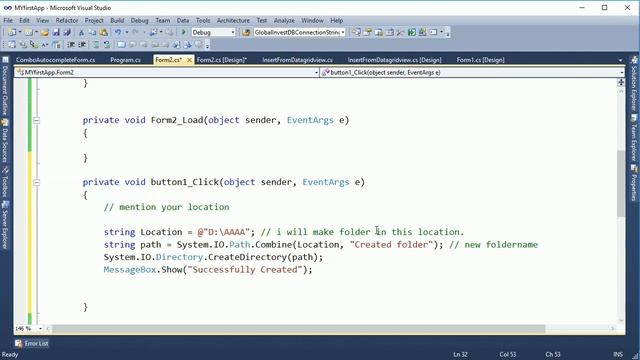Open the New Project dropdown arrow

tap(19, 32)
